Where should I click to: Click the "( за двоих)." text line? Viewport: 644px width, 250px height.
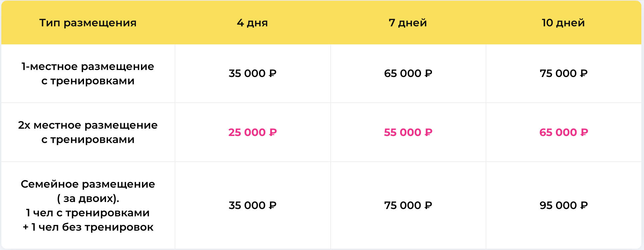[88, 198]
